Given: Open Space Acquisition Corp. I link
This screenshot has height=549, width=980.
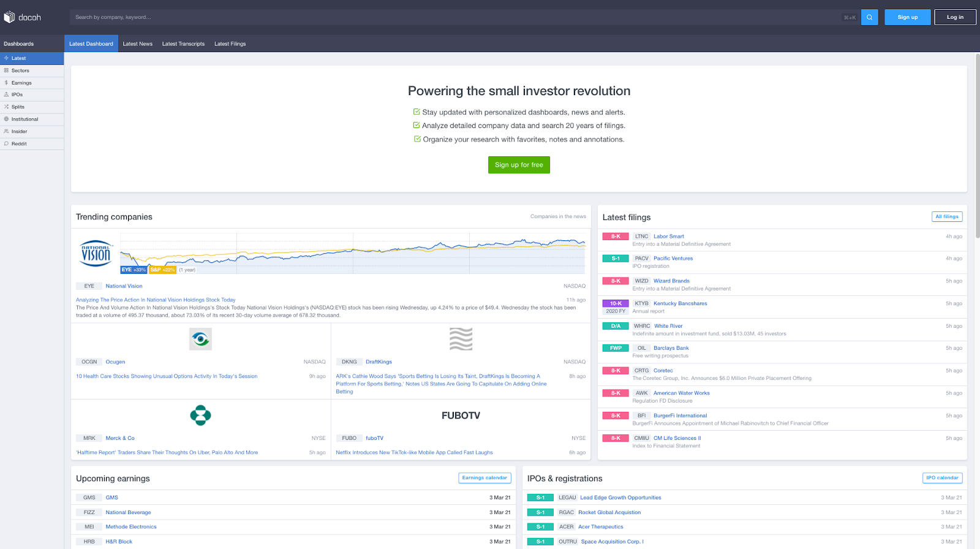Looking at the screenshot, I should point(612,542).
